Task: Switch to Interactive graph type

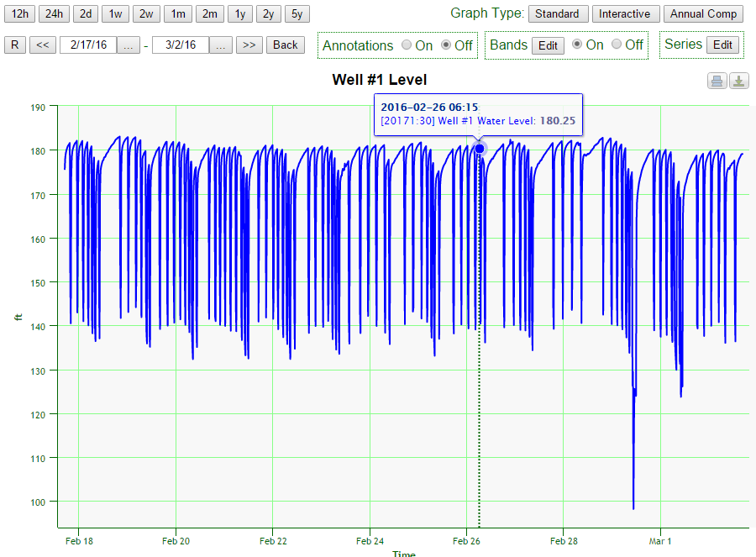Action: point(624,14)
